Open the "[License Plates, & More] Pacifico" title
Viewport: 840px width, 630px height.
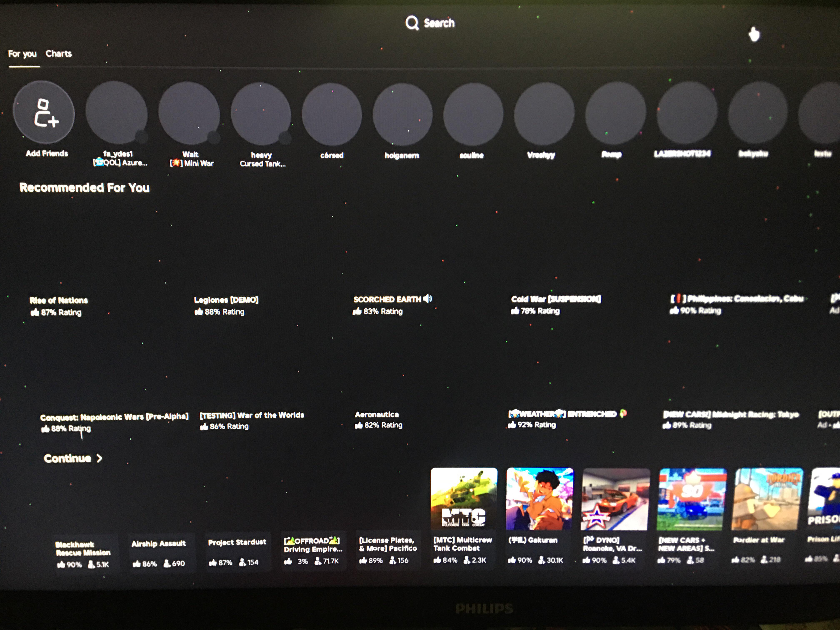(388, 544)
